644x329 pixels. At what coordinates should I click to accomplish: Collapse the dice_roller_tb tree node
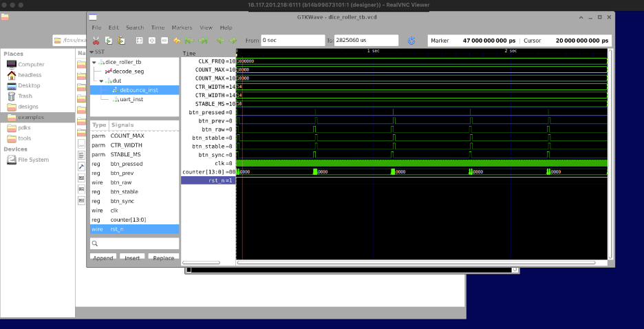point(94,62)
